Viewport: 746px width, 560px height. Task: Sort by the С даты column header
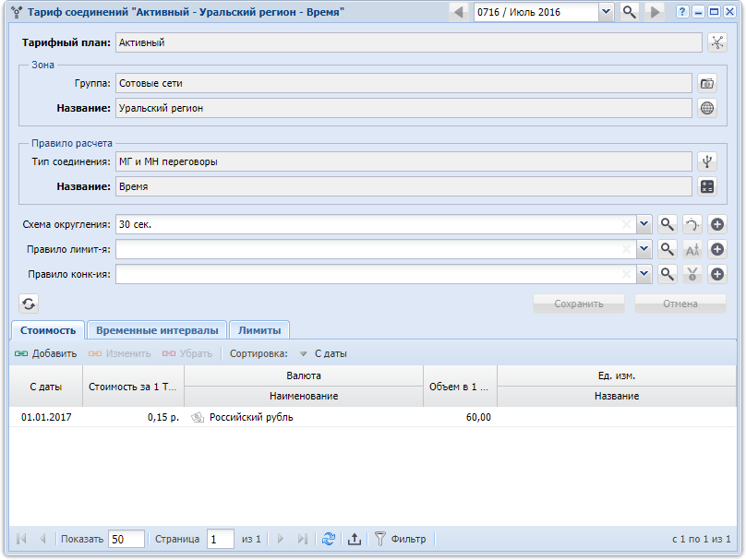[45, 387]
